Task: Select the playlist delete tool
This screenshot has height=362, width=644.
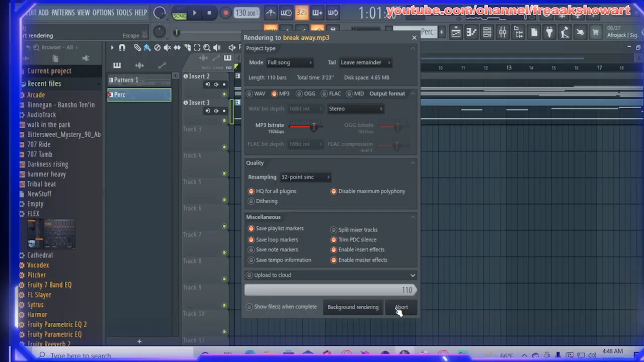Action: click(157, 48)
